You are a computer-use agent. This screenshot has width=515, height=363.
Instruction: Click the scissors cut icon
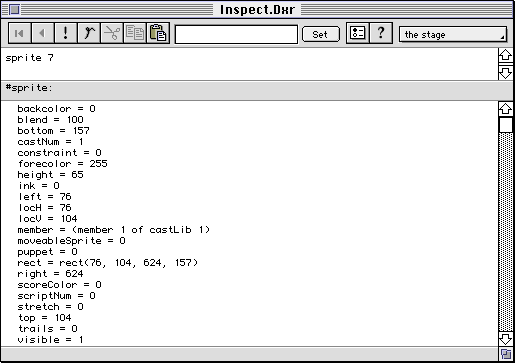pos(112,33)
